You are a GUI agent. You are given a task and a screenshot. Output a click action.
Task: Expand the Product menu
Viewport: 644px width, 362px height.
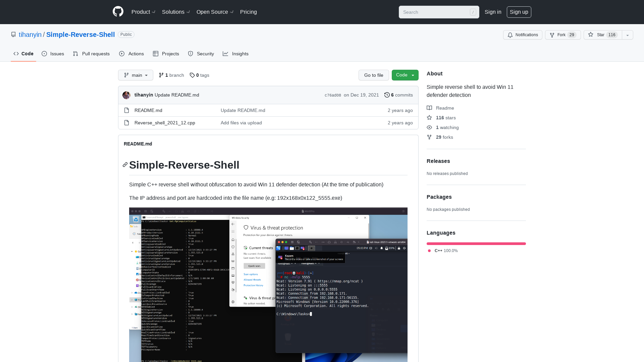click(x=144, y=12)
